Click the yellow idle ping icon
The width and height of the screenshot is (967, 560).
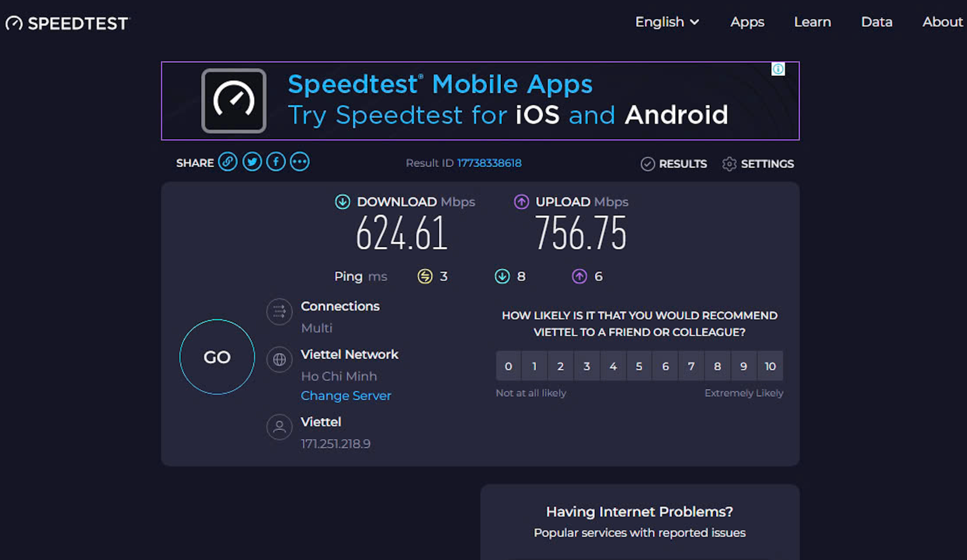[425, 276]
